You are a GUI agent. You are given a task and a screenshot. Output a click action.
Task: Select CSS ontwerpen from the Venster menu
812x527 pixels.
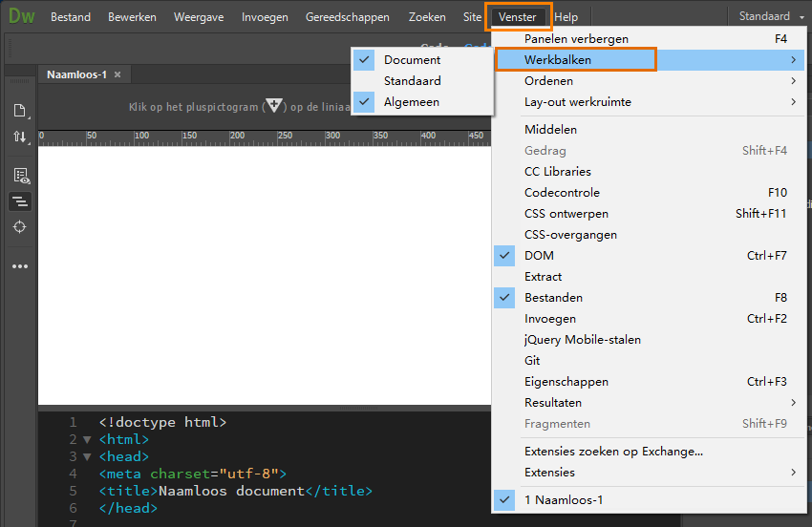point(566,214)
